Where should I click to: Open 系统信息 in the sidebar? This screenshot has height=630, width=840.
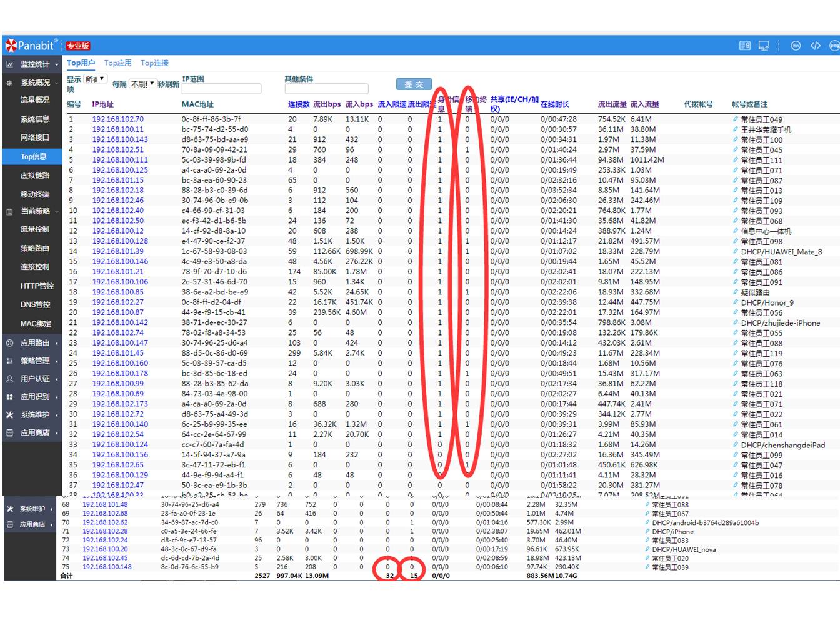35,119
